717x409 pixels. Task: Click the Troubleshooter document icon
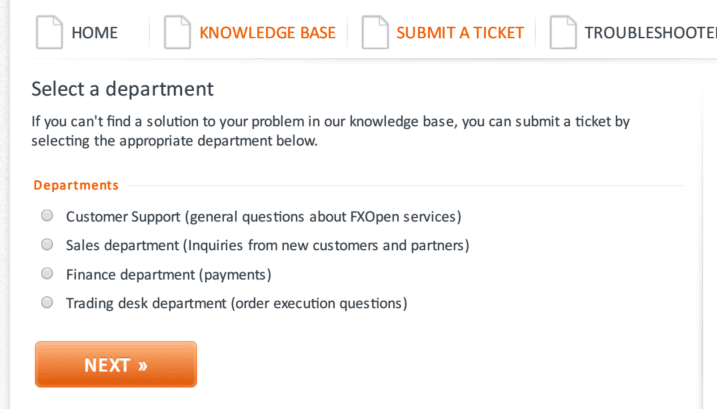tap(563, 32)
